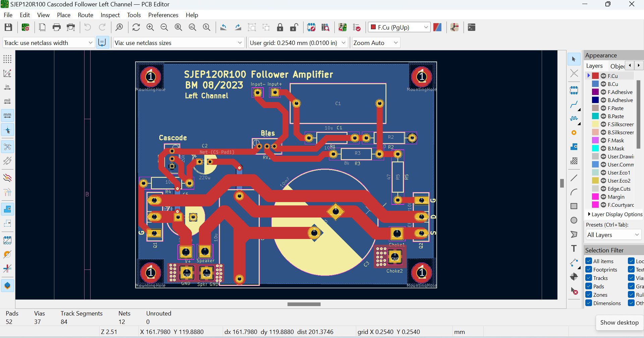Open the scripting console icon

tap(471, 28)
